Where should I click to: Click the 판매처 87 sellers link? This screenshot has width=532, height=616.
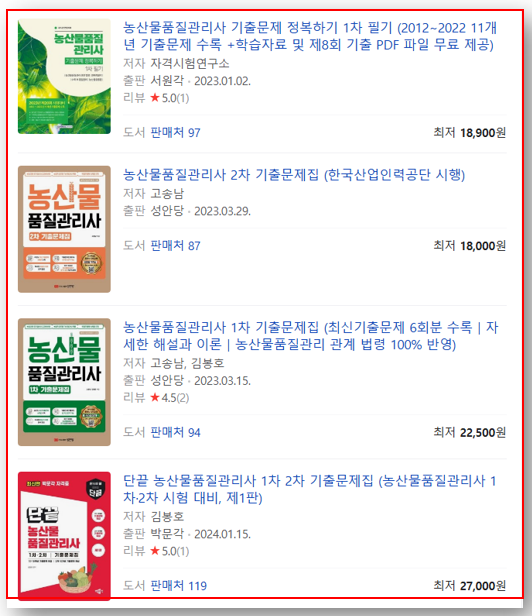click(176, 246)
